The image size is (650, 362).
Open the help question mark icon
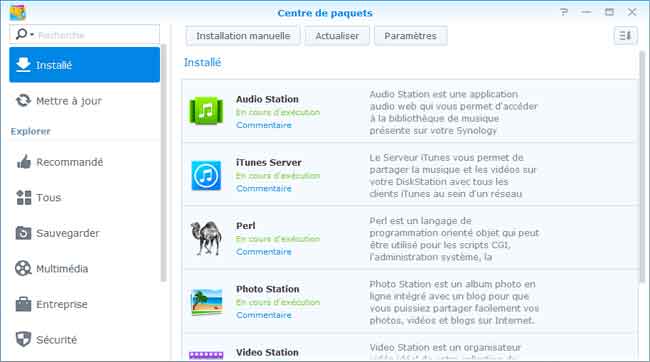pyautogui.click(x=564, y=12)
